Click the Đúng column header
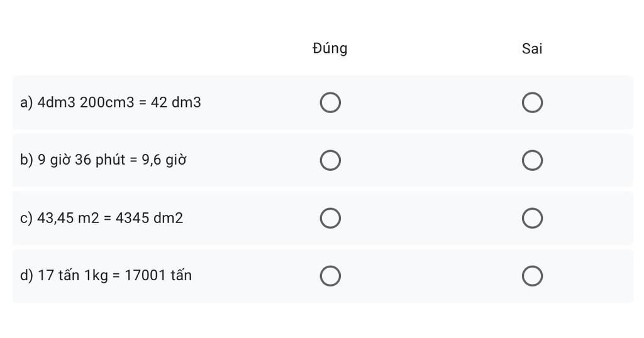 [x=330, y=48]
